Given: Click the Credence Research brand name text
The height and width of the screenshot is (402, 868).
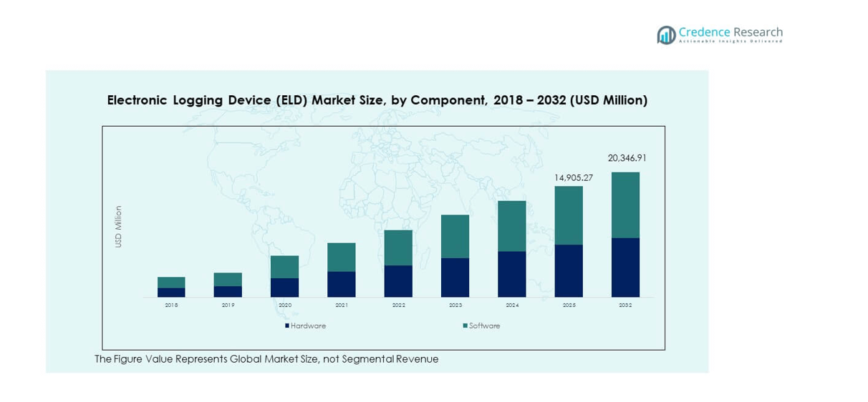Looking at the screenshot, I should [x=730, y=32].
